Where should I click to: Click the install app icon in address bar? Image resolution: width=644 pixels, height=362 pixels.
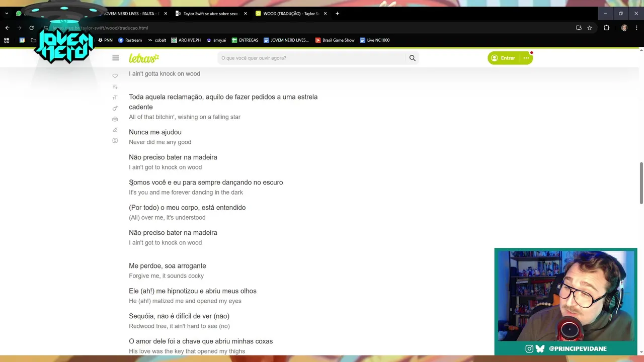click(579, 28)
